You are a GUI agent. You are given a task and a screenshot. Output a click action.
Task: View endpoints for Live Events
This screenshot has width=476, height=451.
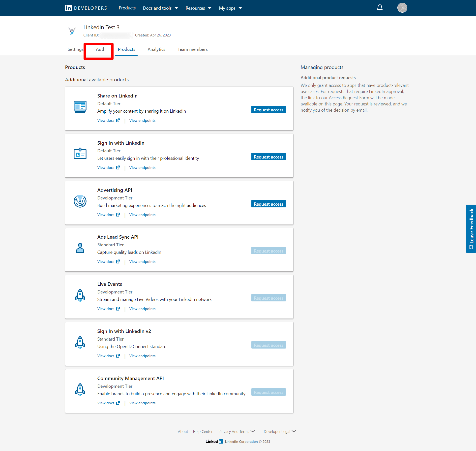(x=142, y=309)
